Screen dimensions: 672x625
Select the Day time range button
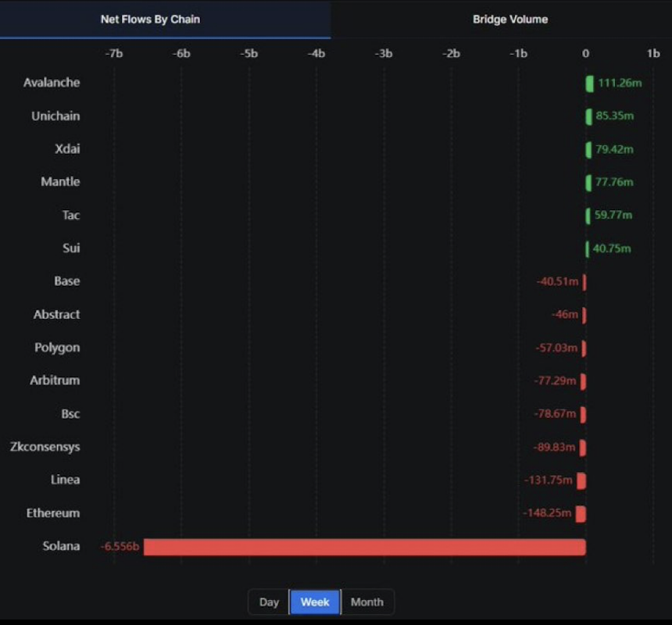pyautogui.click(x=269, y=602)
